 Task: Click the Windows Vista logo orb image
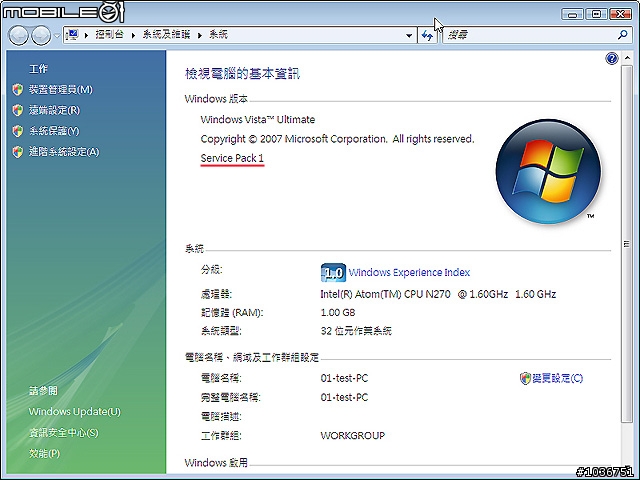548,171
